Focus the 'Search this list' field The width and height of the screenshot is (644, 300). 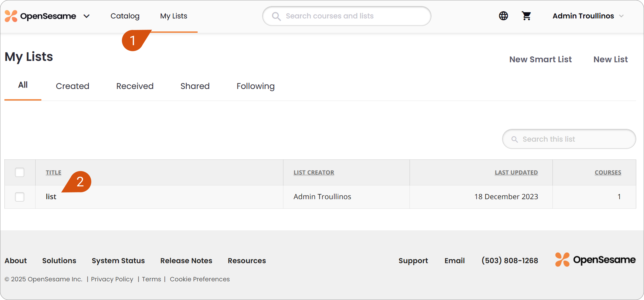click(569, 139)
